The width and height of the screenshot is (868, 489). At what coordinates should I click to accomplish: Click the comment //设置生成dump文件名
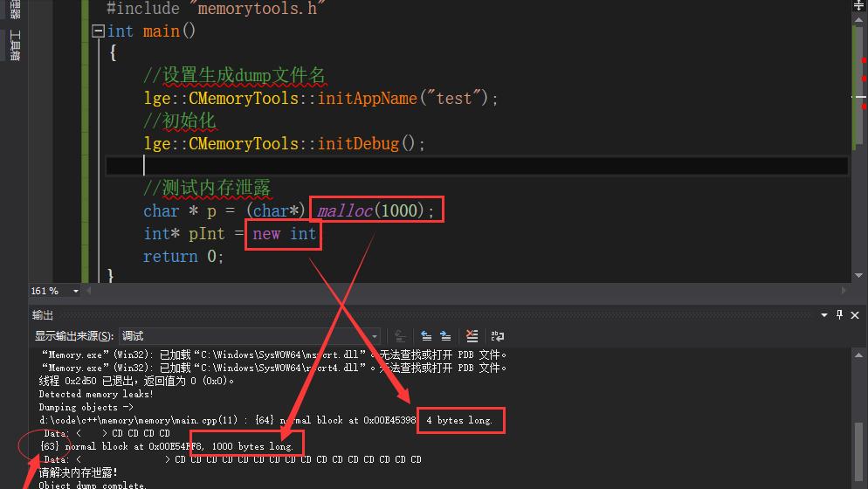coord(235,75)
